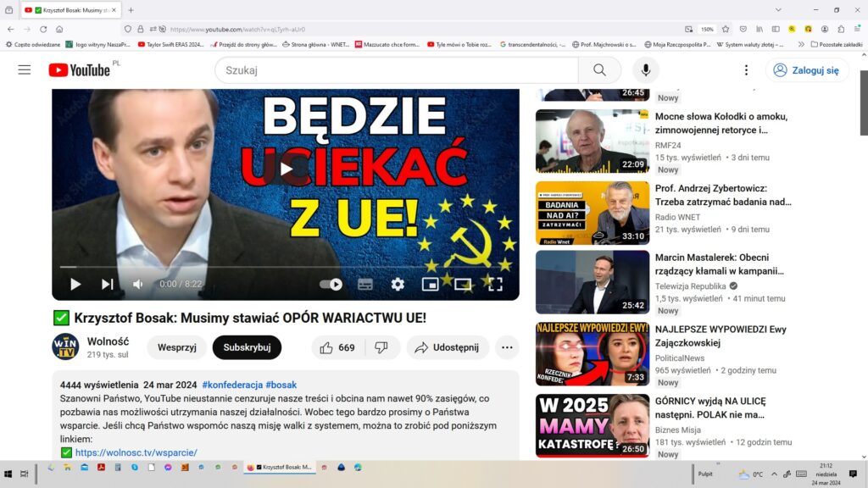Click PoliticalNews channel name

pyautogui.click(x=680, y=358)
